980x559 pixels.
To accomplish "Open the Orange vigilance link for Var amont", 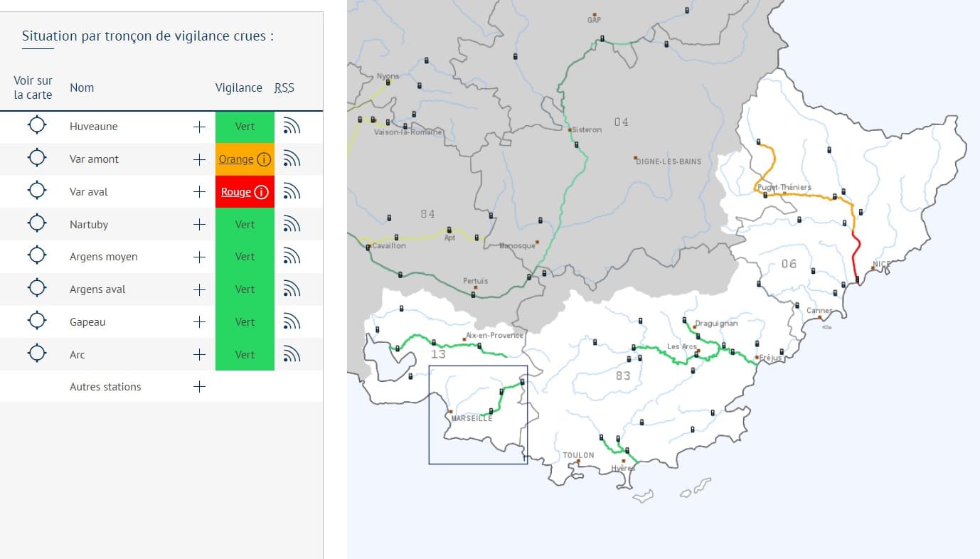I will [x=236, y=159].
